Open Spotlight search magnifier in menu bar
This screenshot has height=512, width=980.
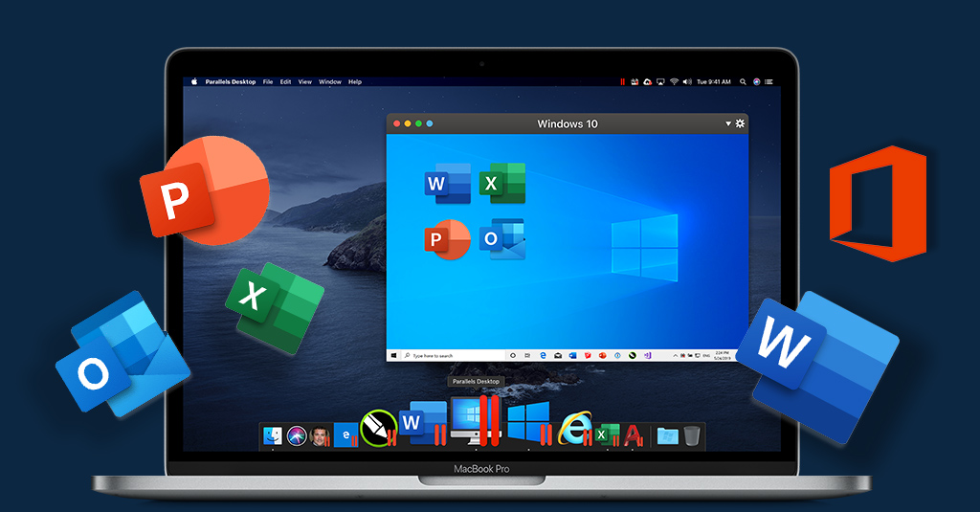click(x=743, y=82)
